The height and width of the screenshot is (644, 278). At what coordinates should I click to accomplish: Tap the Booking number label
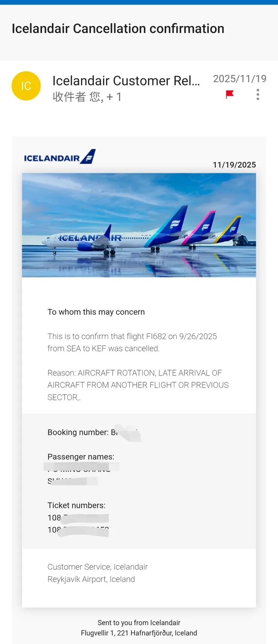tap(78, 432)
